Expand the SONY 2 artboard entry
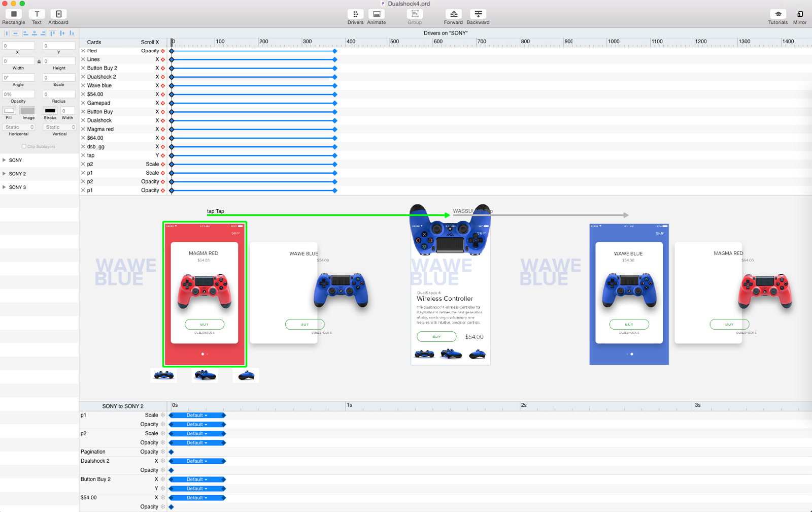Viewport: 812px width, 512px height. pyautogui.click(x=6, y=174)
